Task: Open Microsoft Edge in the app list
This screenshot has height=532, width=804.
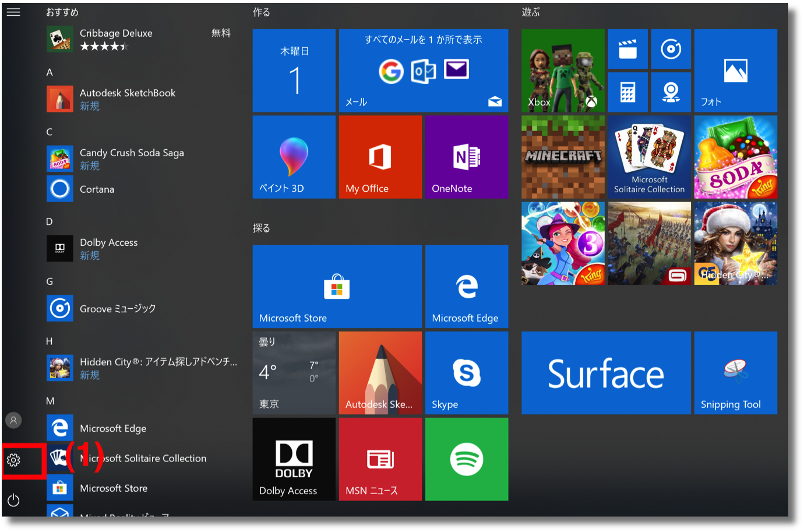Action: pyautogui.click(x=140, y=428)
